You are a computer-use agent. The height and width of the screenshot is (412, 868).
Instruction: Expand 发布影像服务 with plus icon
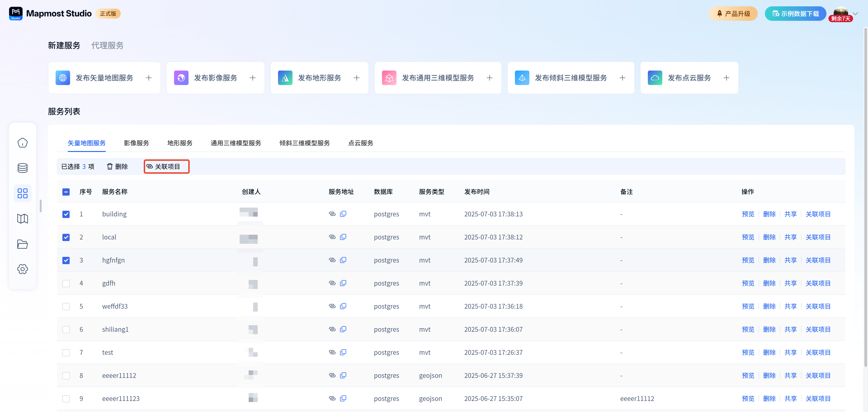(252, 78)
